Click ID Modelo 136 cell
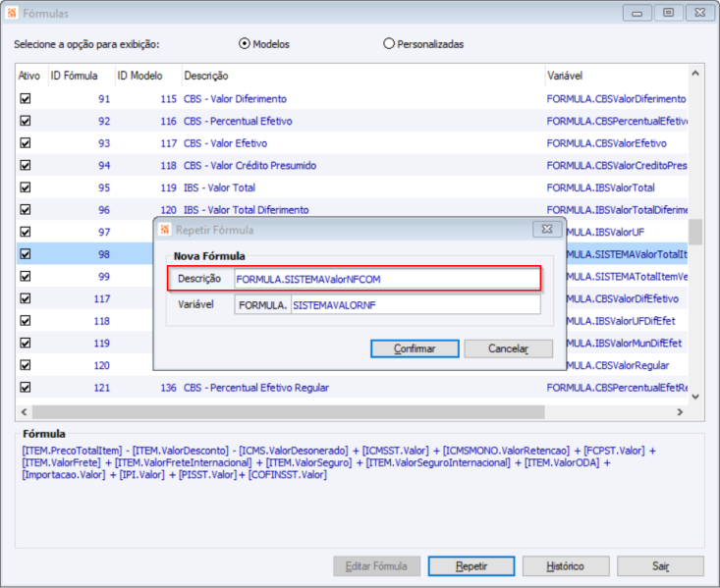This screenshot has height=588, width=720. coord(168,388)
